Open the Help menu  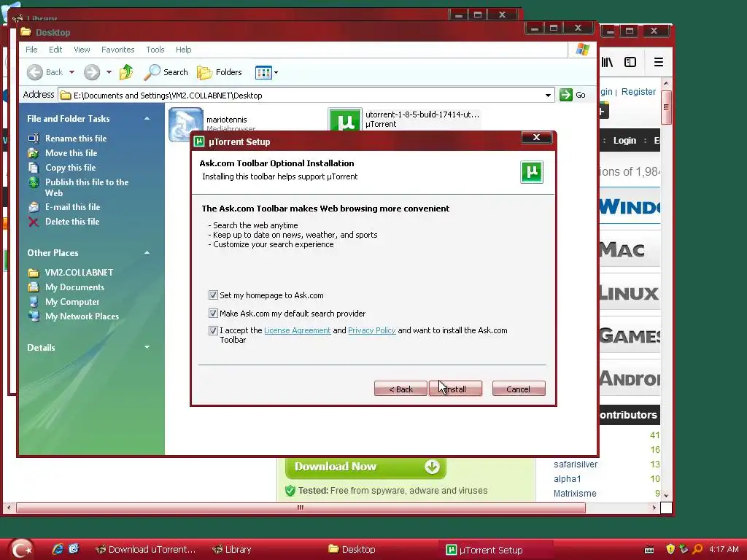pos(183,50)
